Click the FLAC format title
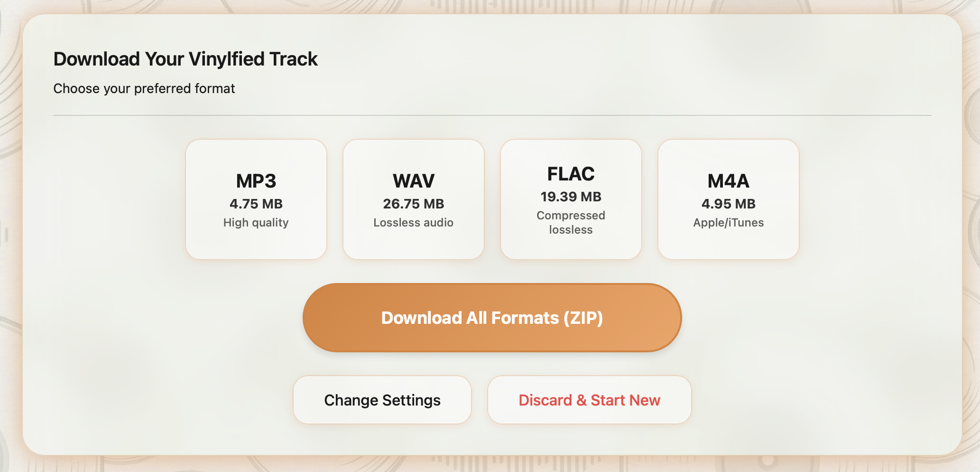 coord(571,174)
